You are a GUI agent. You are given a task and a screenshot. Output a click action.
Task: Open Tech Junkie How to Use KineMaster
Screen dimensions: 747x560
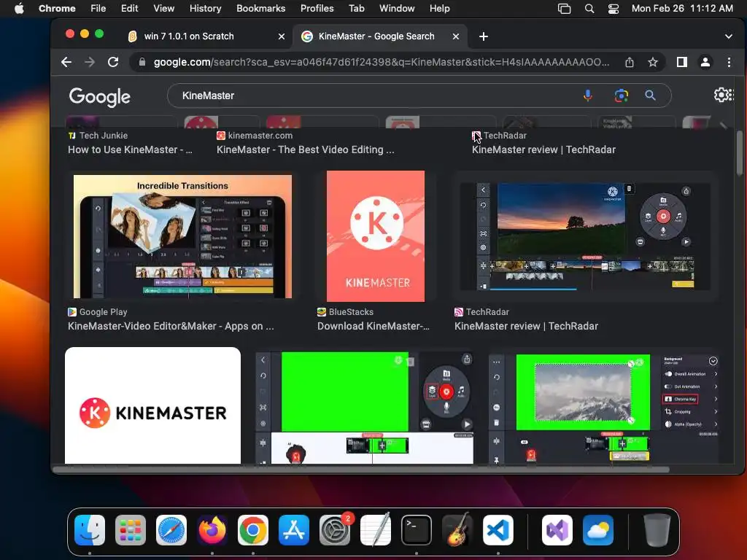pos(130,149)
